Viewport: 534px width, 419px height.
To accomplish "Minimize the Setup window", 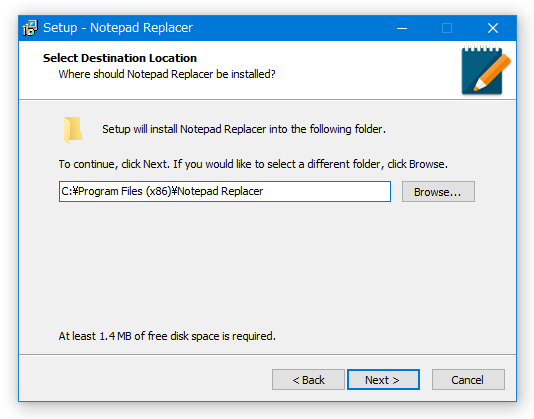I will tap(402, 28).
